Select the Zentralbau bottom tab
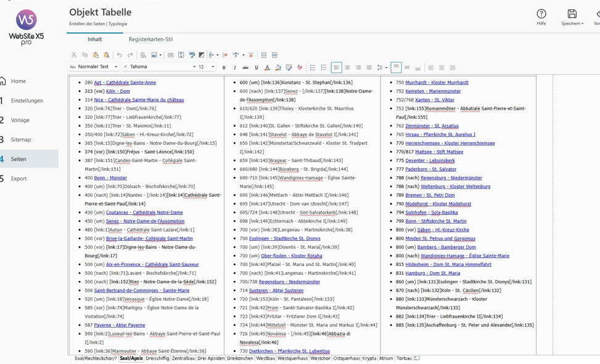This screenshot has width=600, height=364. (183, 358)
